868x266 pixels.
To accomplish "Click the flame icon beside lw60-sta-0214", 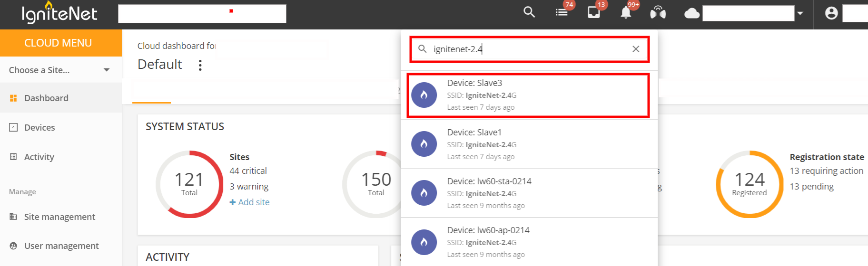I will pyautogui.click(x=424, y=193).
